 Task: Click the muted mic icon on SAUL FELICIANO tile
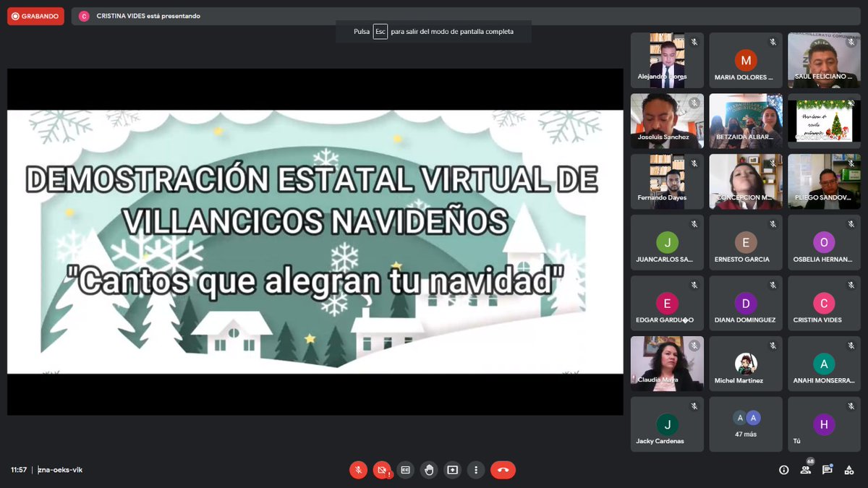click(851, 43)
